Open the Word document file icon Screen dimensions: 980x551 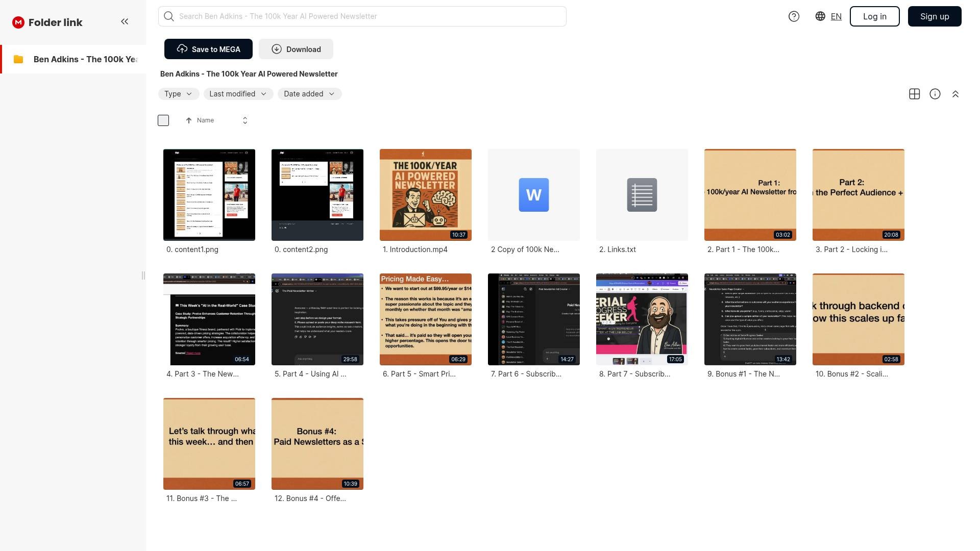(533, 195)
